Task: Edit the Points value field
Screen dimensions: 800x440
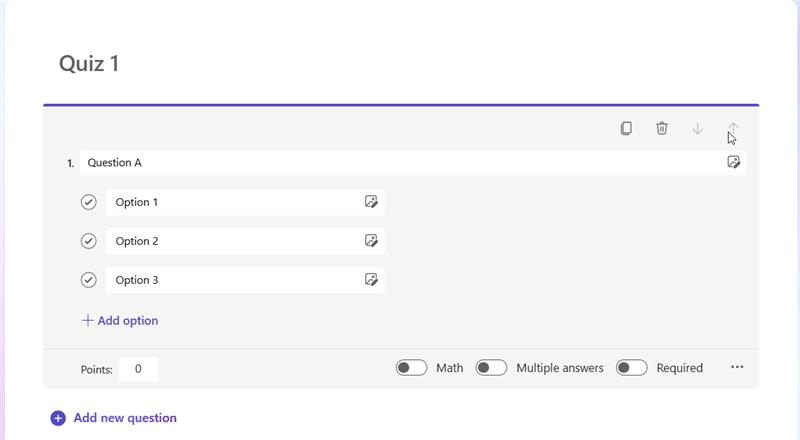Action: pos(138,369)
